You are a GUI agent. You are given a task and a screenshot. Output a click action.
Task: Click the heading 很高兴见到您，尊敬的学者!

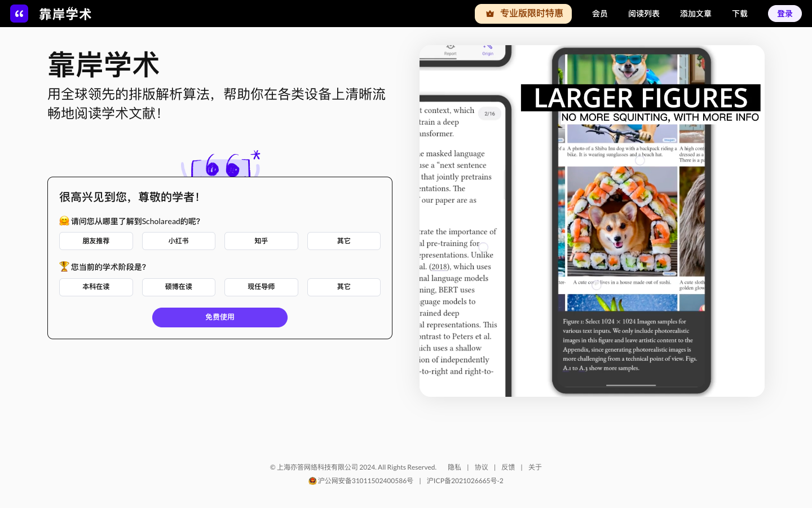tap(129, 197)
